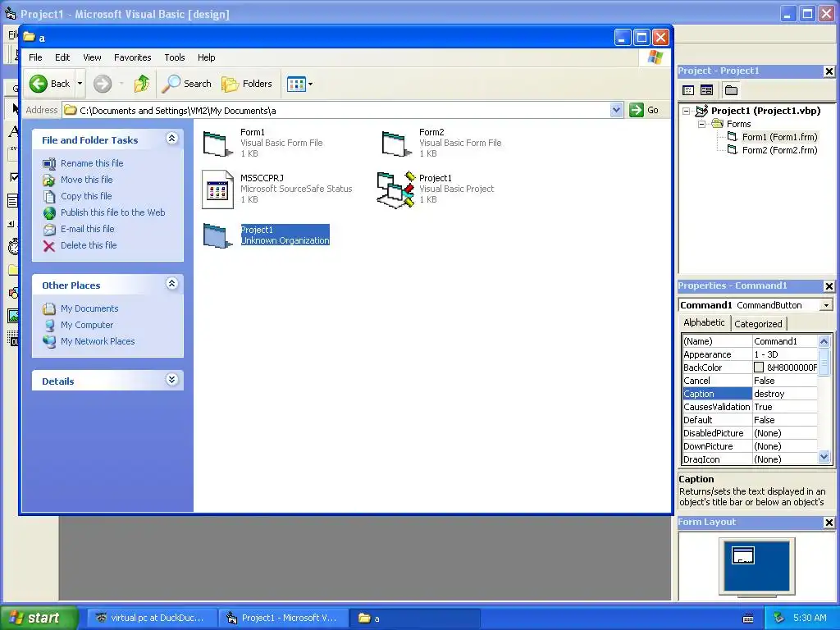The width and height of the screenshot is (840, 630).
Task: Select the Project1 Visual Basic Project icon
Action: pyautogui.click(x=396, y=189)
